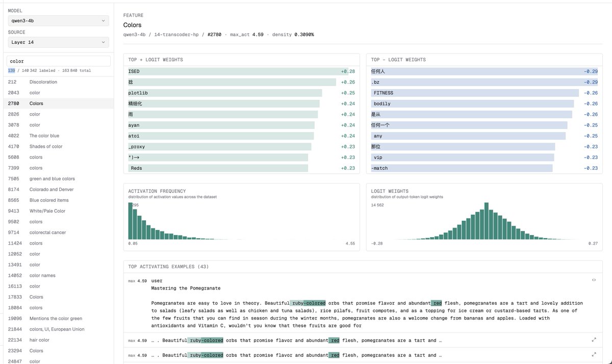Open feature 4170 Shades of color
The image size is (612, 364).
[58, 146]
